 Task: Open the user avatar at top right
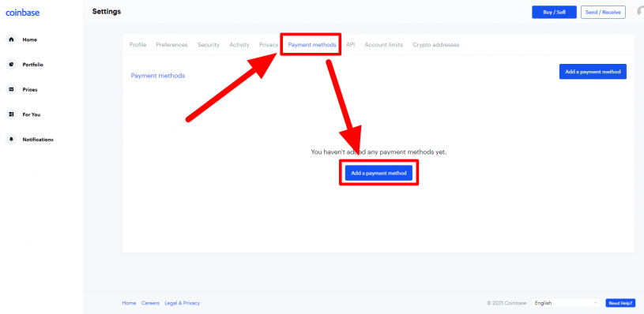(x=640, y=12)
